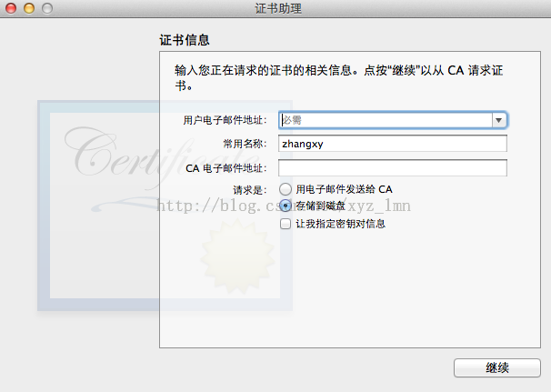Expand the user email address dropdown arrow
The image size is (551, 392).
(x=498, y=120)
